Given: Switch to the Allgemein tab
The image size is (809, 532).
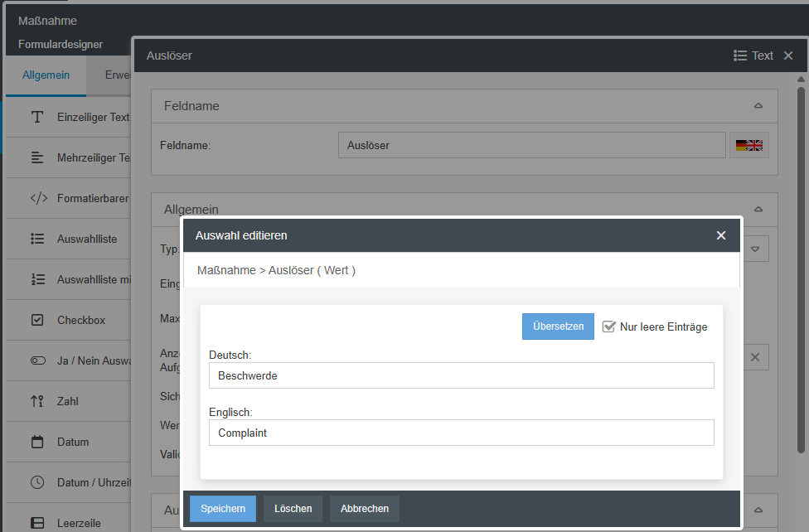Looking at the screenshot, I should (46, 75).
